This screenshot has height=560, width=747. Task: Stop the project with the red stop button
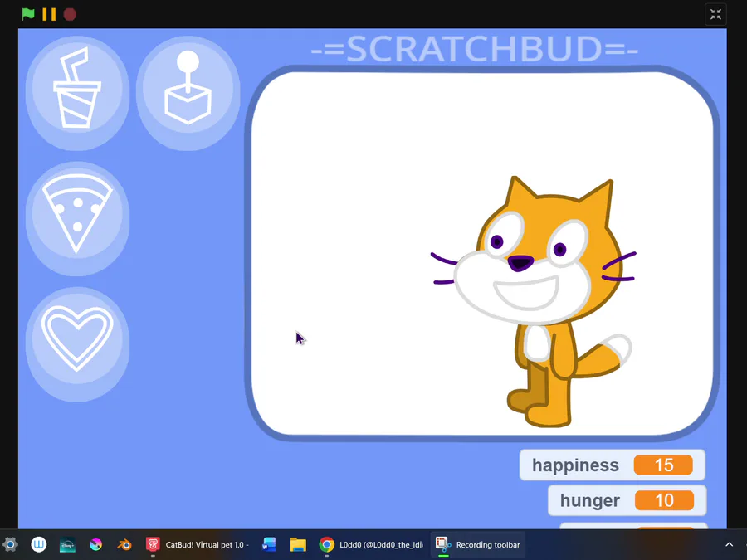click(x=70, y=14)
